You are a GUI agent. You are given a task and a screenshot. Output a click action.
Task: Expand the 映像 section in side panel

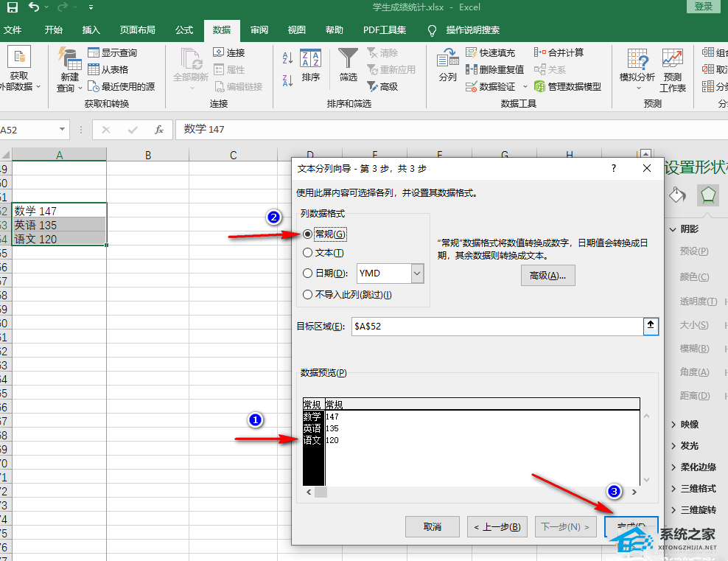coord(675,425)
